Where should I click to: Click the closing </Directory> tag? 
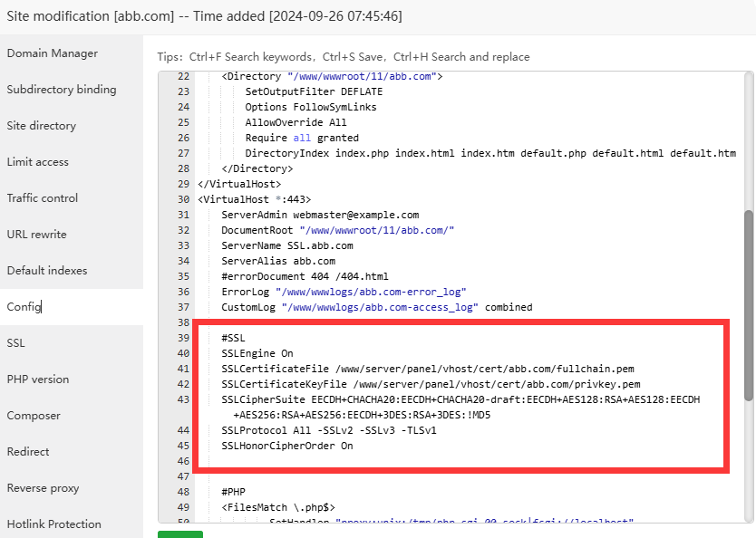[x=257, y=168]
